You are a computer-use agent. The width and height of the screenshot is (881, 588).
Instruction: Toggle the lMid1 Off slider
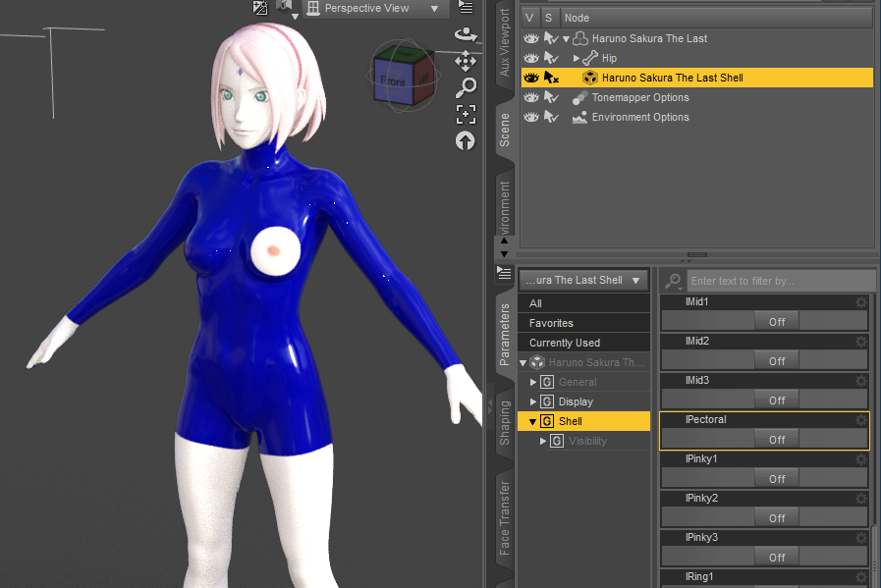(x=764, y=321)
